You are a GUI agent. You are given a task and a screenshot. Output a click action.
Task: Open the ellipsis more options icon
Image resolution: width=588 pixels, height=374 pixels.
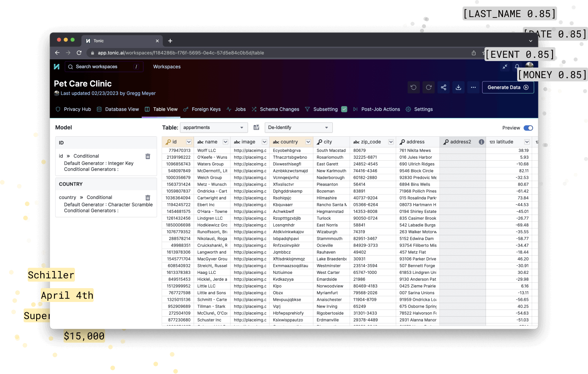click(473, 87)
